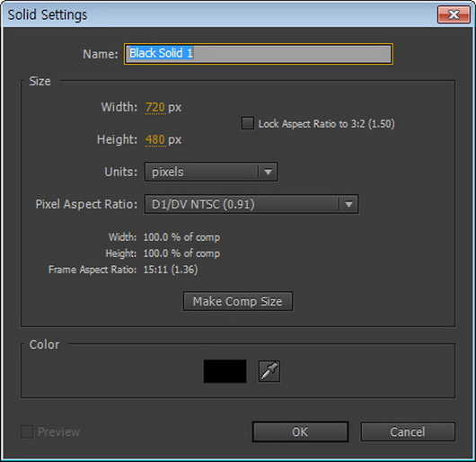Image resolution: width=476 pixels, height=462 pixels.
Task: Open the Units dropdown showing pixels
Action: [x=211, y=172]
